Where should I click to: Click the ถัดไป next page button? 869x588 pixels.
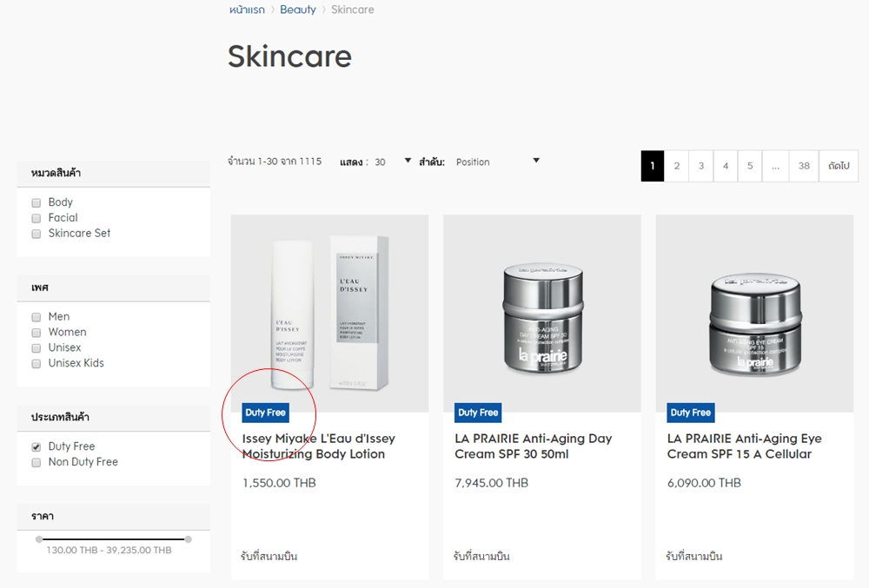[x=839, y=166]
